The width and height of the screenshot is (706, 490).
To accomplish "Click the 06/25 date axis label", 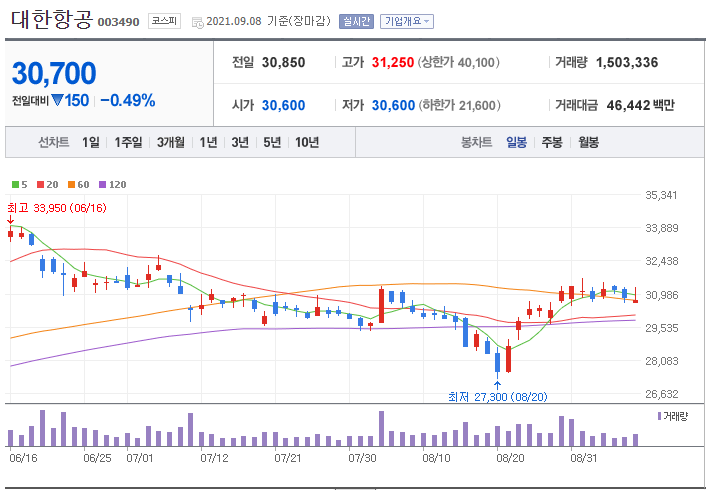I will pos(97,458).
